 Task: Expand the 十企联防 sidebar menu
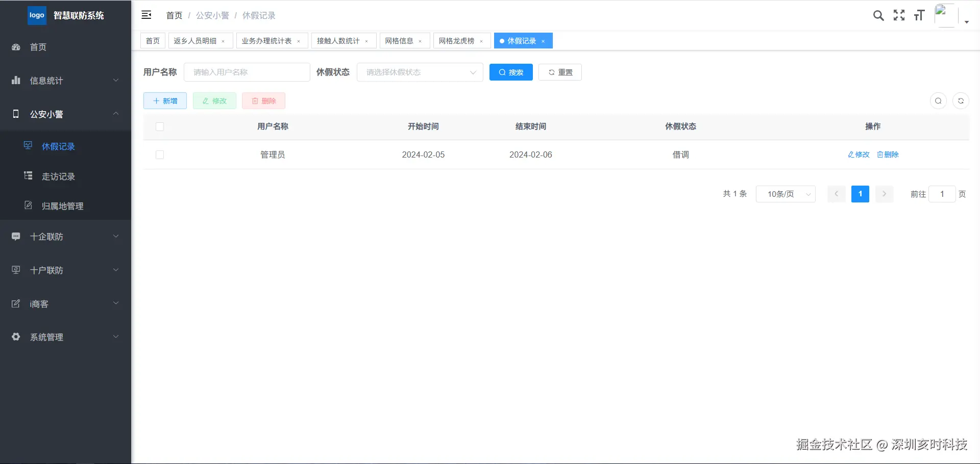click(65, 237)
